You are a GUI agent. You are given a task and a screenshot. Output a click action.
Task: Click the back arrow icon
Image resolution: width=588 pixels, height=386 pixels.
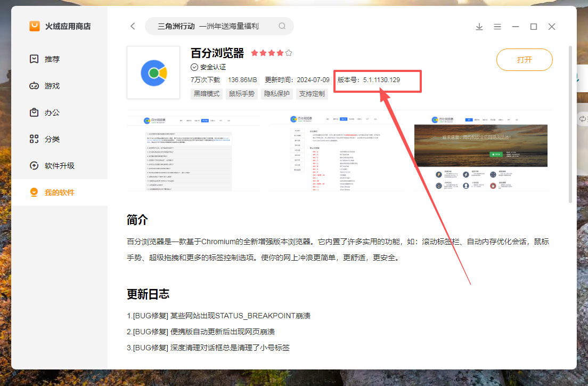tap(133, 26)
